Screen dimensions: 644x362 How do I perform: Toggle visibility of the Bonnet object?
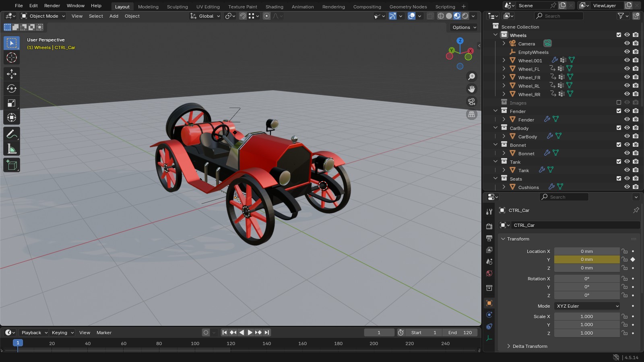[627, 153]
